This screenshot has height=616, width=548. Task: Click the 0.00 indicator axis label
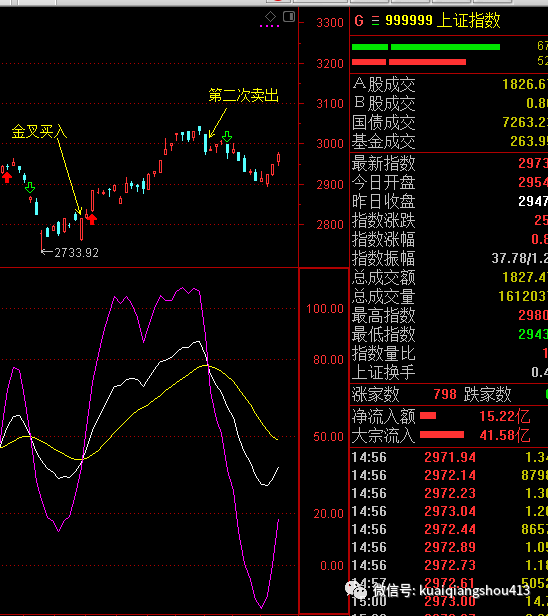pos(332,565)
